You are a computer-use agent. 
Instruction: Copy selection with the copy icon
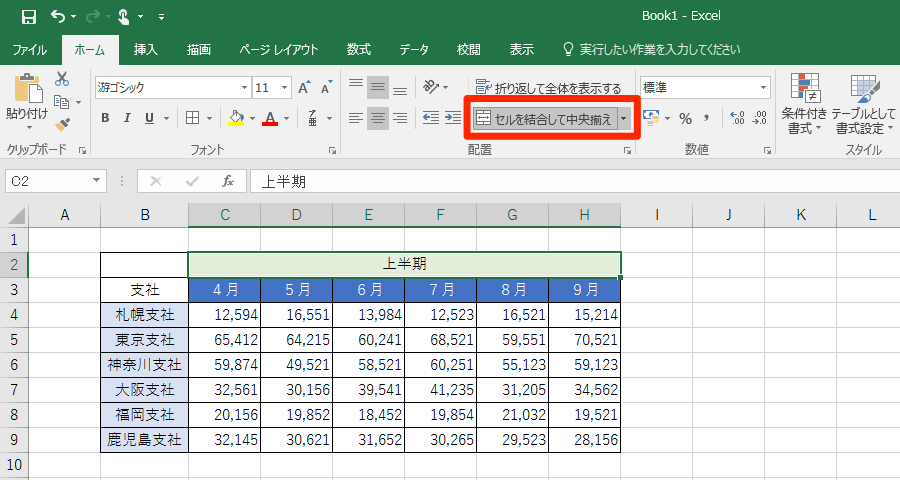(x=61, y=102)
